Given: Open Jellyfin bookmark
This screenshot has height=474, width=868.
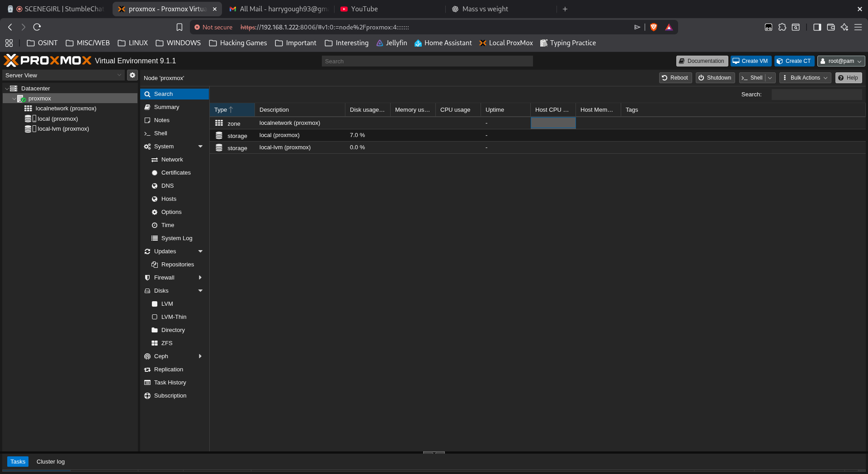Looking at the screenshot, I should tap(392, 43).
